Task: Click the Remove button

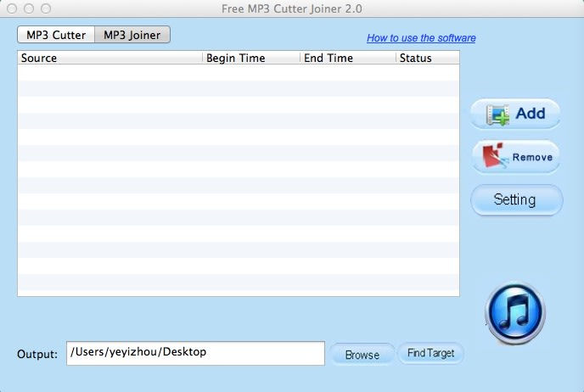Action: click(x=516, y=156)
